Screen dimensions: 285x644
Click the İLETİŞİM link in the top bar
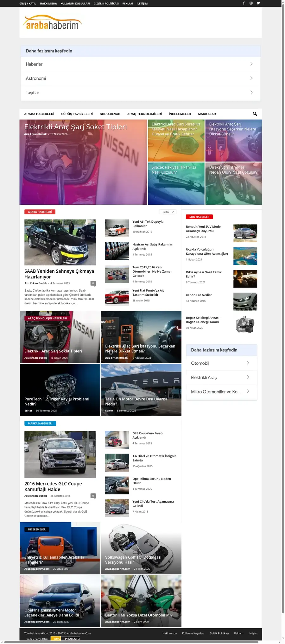tap(142, 3)
